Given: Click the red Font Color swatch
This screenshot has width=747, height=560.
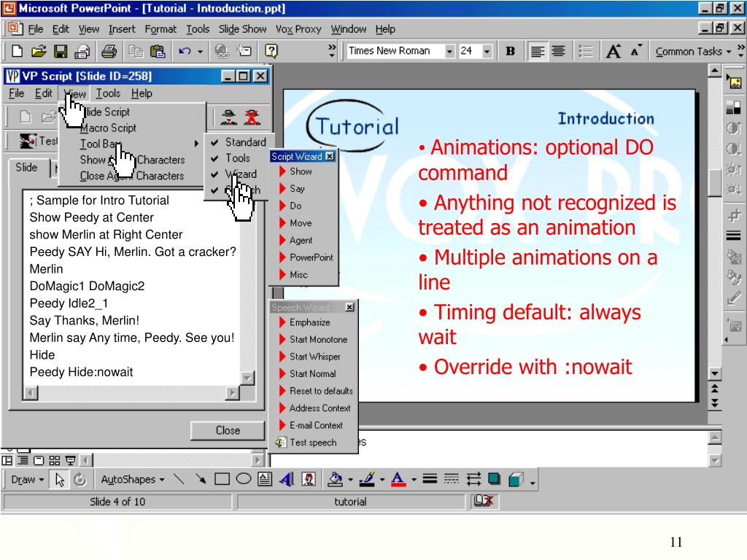Looking at the screenshot, I should point(398,479).
